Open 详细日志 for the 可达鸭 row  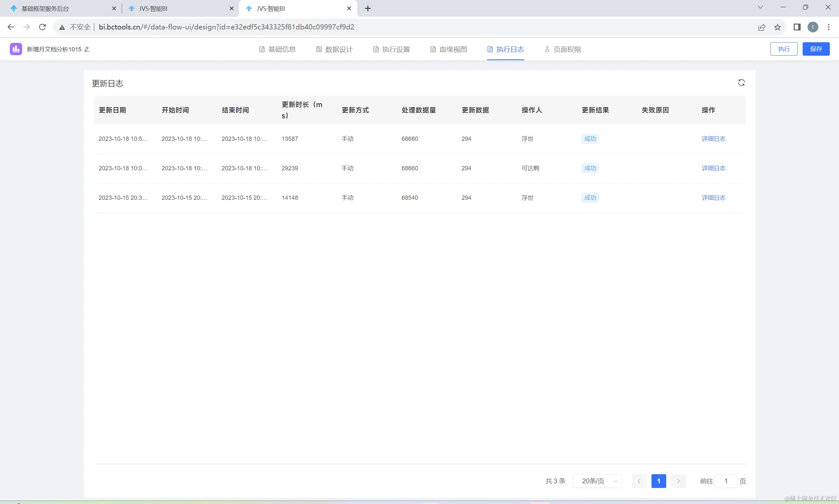click(713, 168)
